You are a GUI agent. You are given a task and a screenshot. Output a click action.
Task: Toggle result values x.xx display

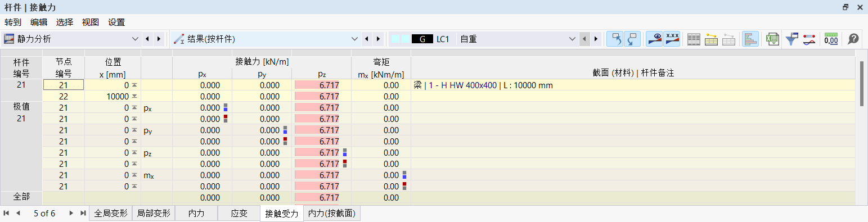[x=672, y=39]
